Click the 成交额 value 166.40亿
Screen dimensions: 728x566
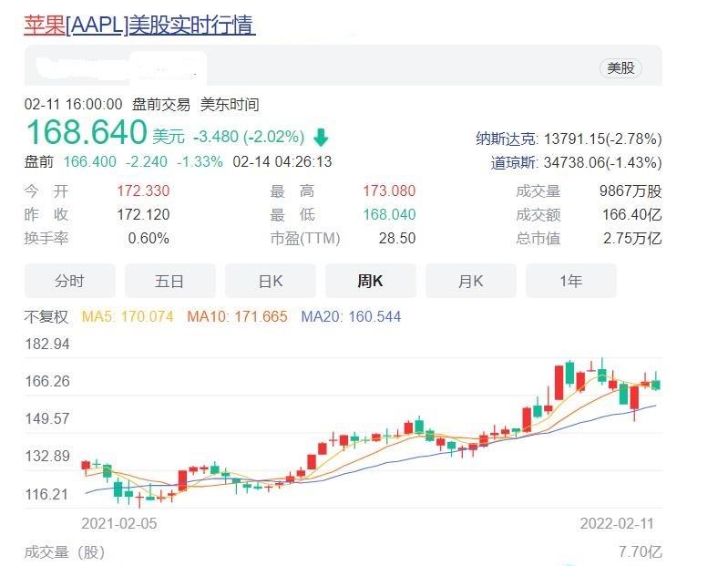pyautogui.click(x=632, y=214)
